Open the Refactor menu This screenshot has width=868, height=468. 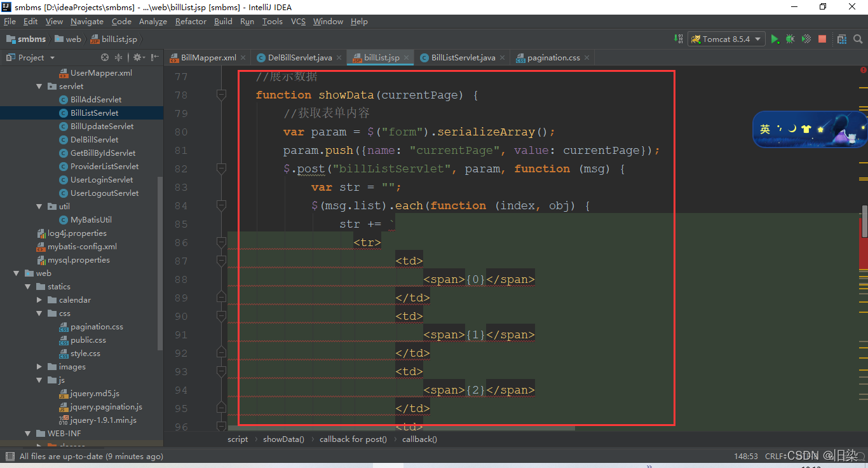pos(191,21)
